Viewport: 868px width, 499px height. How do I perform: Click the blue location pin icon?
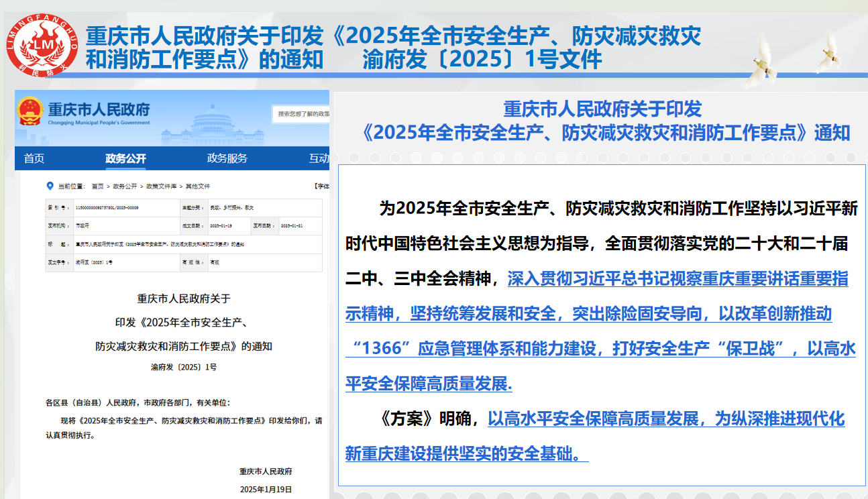tap(48, 186)
